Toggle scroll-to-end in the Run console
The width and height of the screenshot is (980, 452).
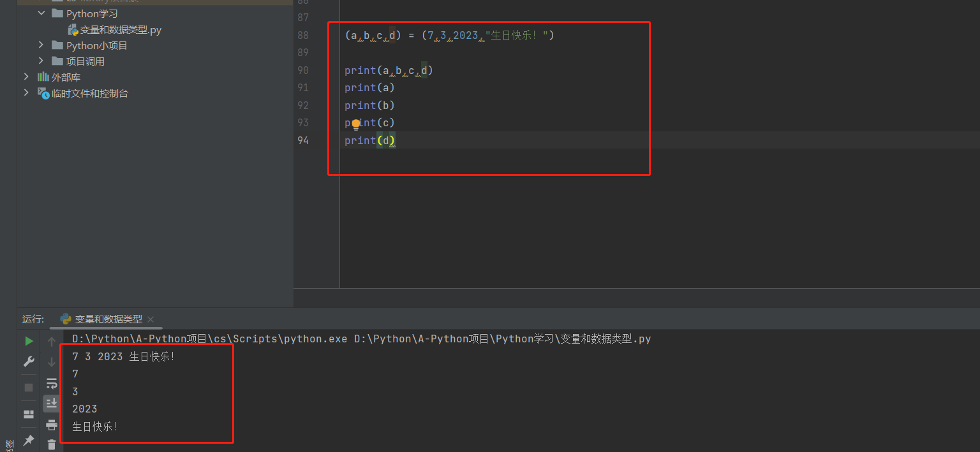click(52, 404)
